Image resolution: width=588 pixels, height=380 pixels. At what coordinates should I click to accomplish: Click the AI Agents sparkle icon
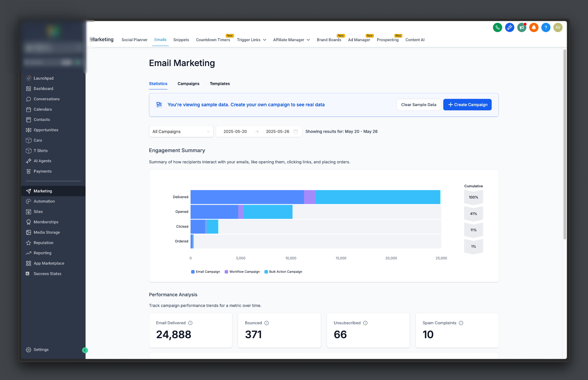click(x=29, y=161)
